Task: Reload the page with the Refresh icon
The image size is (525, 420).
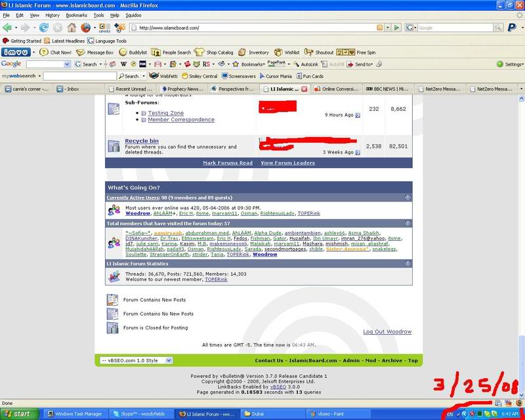Action: 44,28
